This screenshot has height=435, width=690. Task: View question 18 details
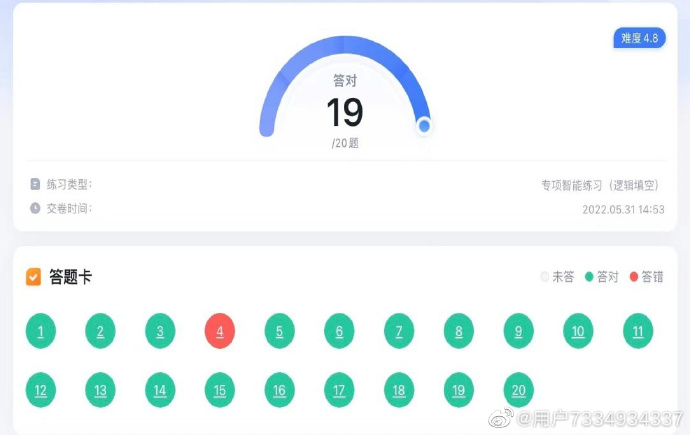(399, 390)
